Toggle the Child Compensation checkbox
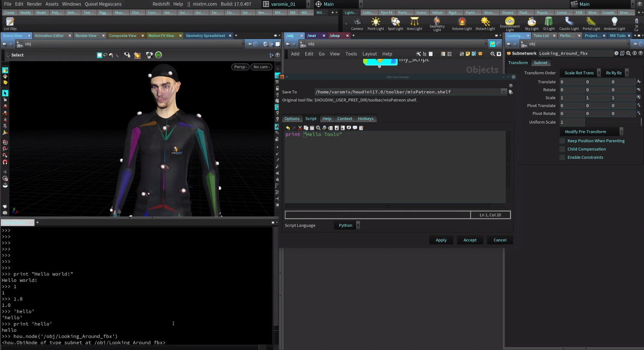The width and height of the screenshot is (644, 350). click(x=562, y=149)
